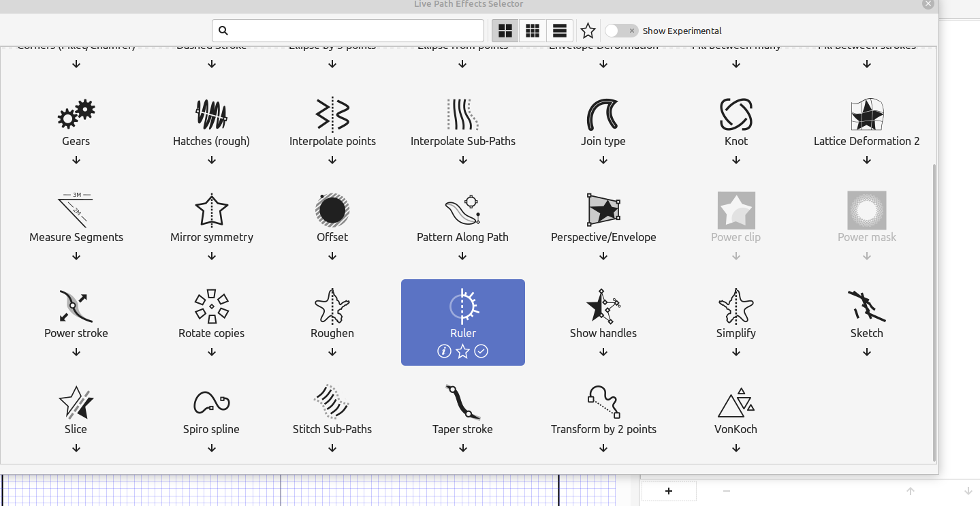The height and width of the screenshot is (506, 980).
Task: Select the Stitch Sub-Paths effect icon
Action: pyautogui.click(x=332, y=402)
